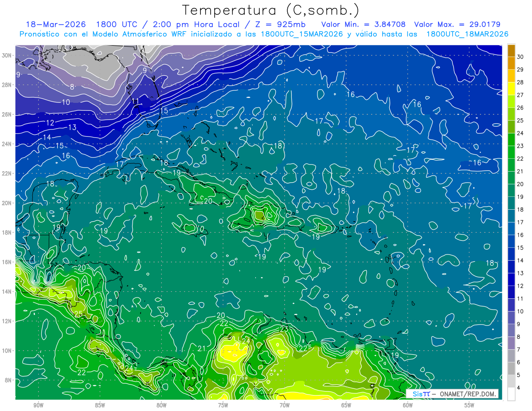
Task: Select longitude axis label "65W"
Action: coord(346,405)
